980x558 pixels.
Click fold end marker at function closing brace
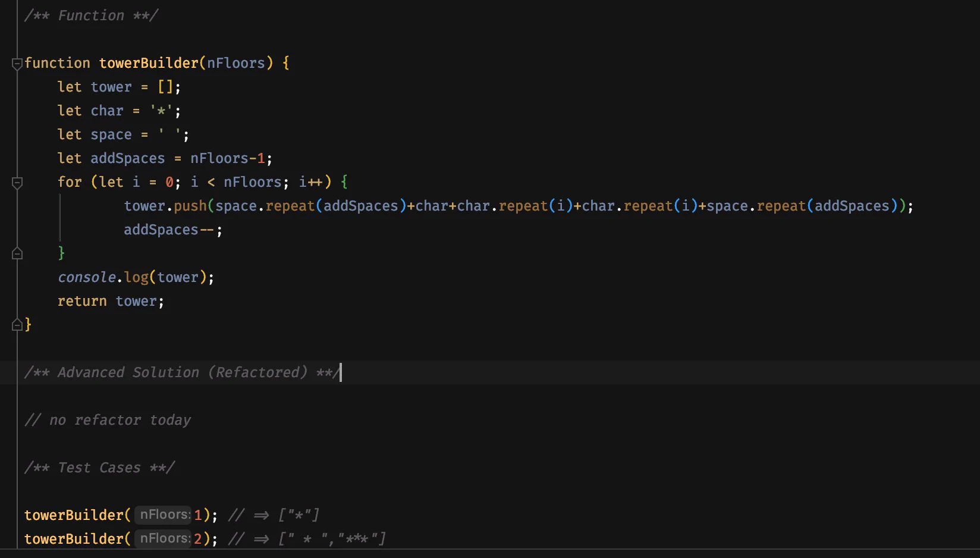point(17,325)
